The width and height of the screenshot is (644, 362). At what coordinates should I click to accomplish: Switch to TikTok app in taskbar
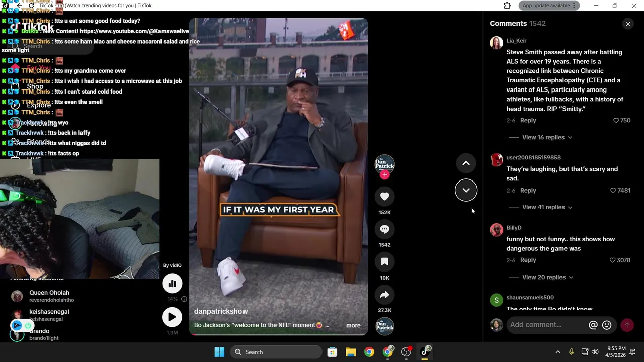(x=425, y=351)
